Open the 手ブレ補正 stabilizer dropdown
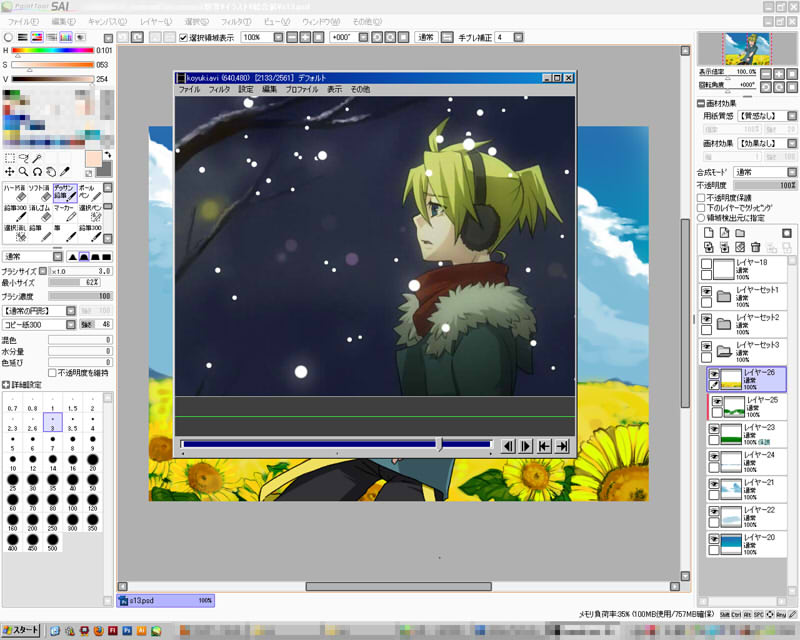The height and width of the screenshot is (640, 800). tap(518, 37)
